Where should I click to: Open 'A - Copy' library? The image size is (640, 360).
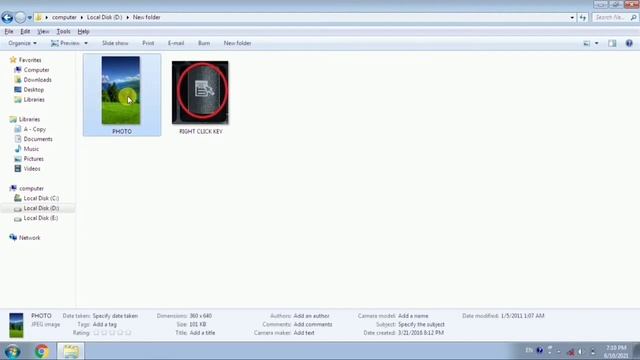pyautogui.click(x=35, y=129)
